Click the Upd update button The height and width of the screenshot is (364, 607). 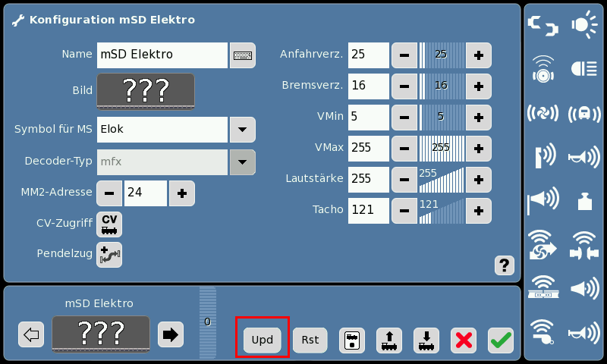262,340
